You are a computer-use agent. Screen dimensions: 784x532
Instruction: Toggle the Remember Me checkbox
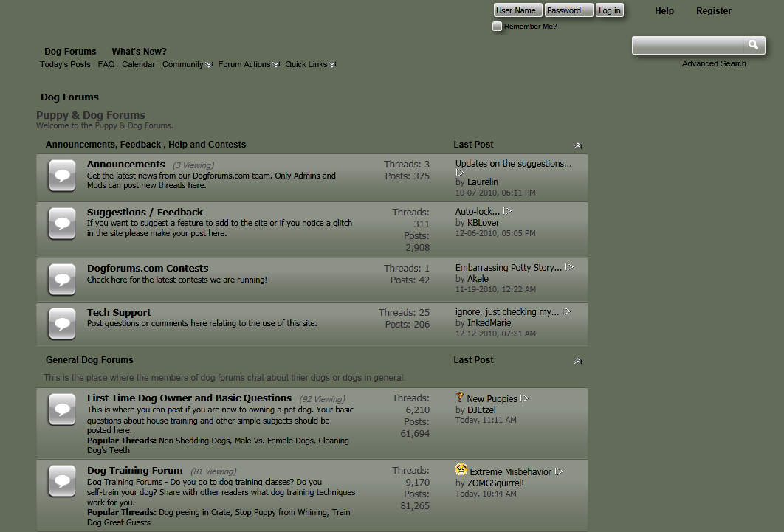pyautogui.click(x=497, y=26)
